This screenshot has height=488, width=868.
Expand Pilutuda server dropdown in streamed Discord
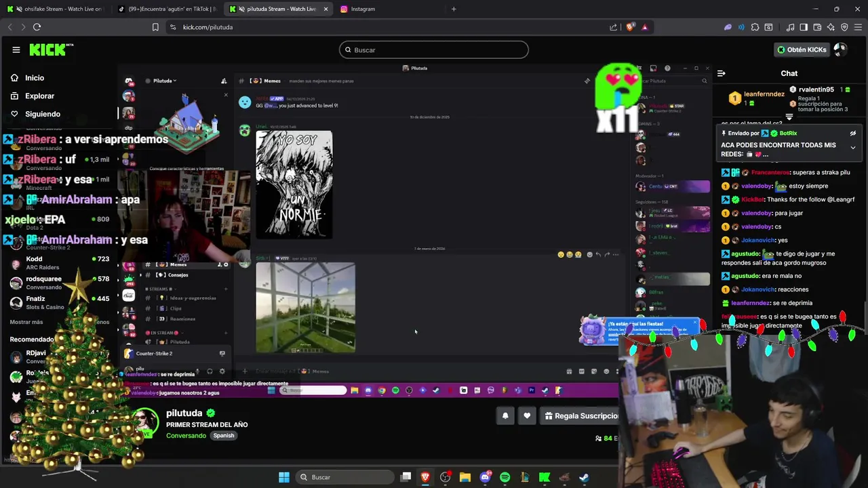[x=165, y=81]
